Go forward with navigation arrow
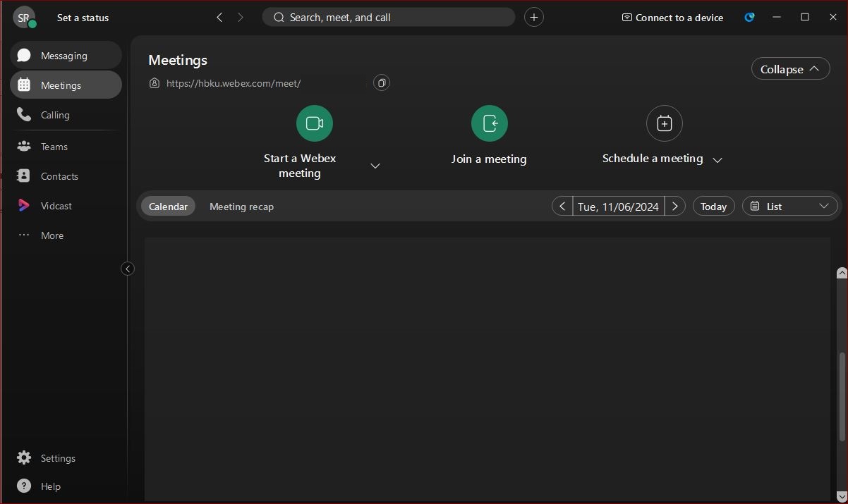Viewport: 848px width, 504px height. (x=241, y=17)
